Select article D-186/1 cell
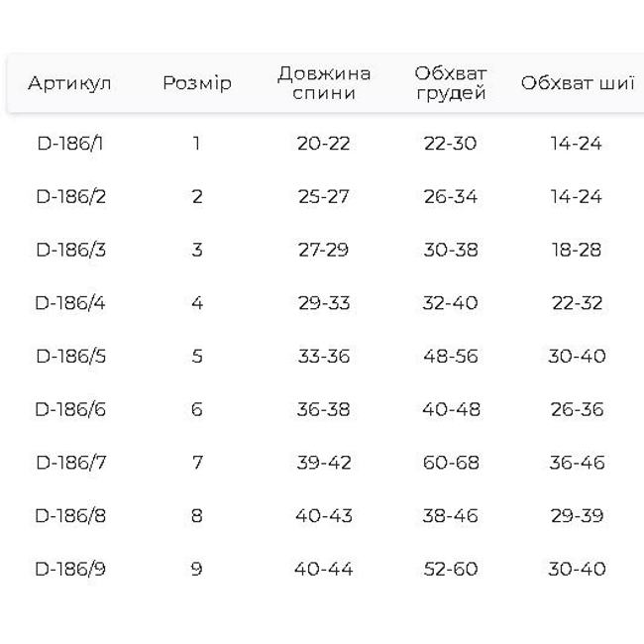This screenshot has width=644, height=644. pyautogui.click(x=70, y=144)
